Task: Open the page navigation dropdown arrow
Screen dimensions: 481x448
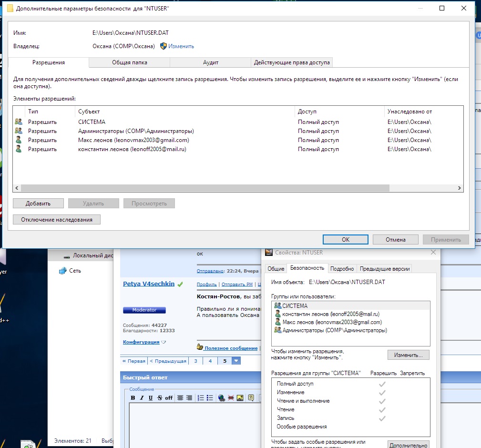Action: (236, 361)
